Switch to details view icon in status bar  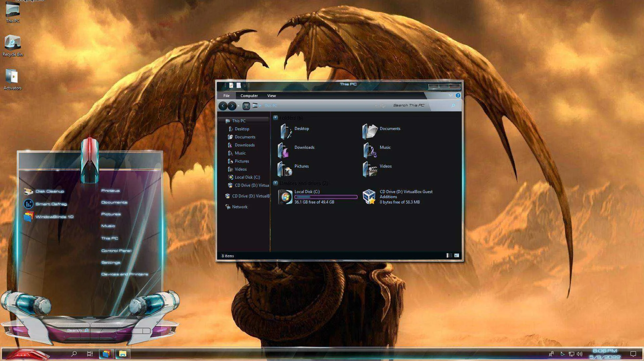point(449,256)
